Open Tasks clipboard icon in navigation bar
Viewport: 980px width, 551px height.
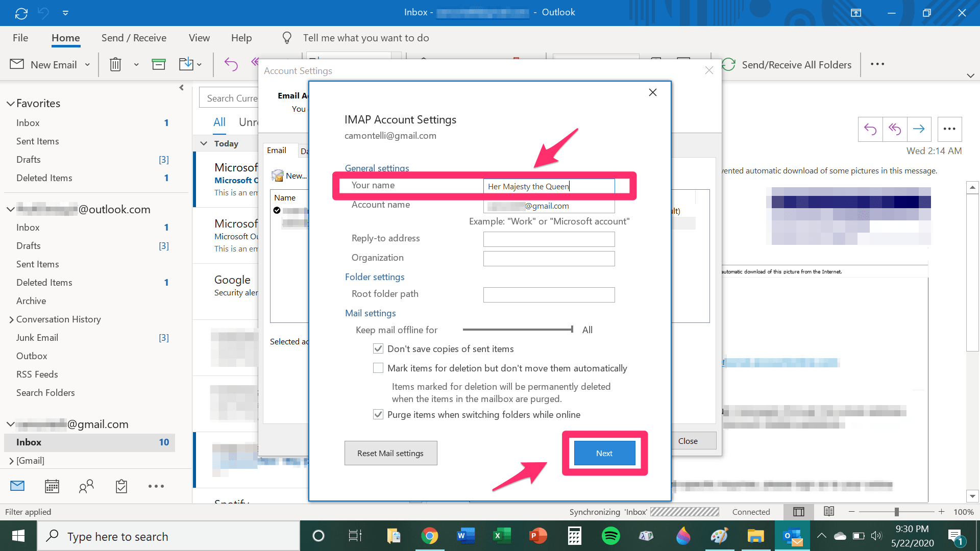[121, 486]
